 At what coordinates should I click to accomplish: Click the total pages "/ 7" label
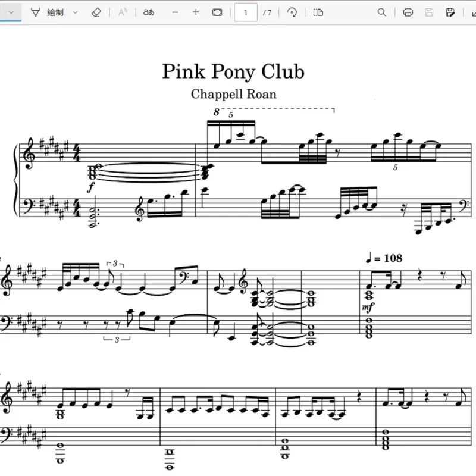(x=267, y=12)
